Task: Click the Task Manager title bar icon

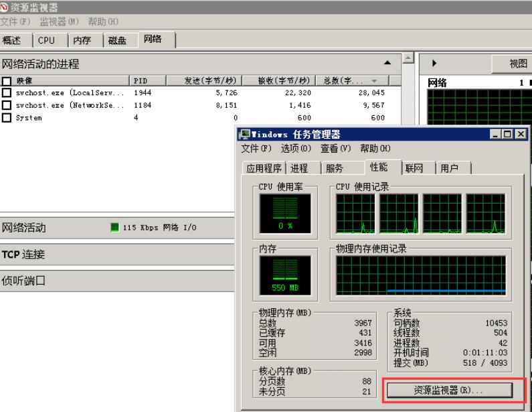Action: coord(244,134)
